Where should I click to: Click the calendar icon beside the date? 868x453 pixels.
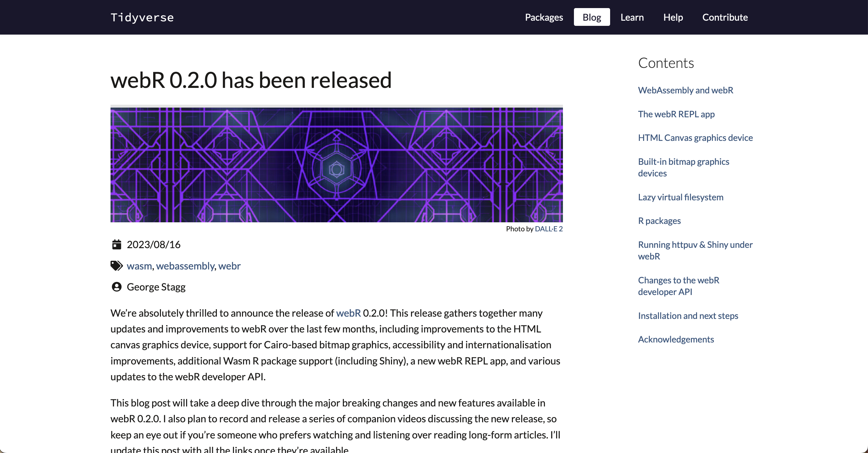pos(117,245)
